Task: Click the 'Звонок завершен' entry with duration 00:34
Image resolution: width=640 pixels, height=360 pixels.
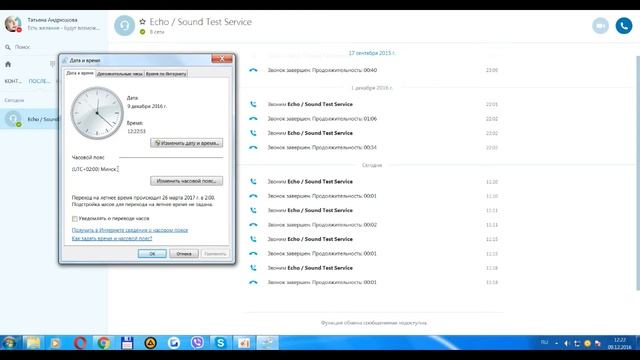Action: (x=322, y=147)
